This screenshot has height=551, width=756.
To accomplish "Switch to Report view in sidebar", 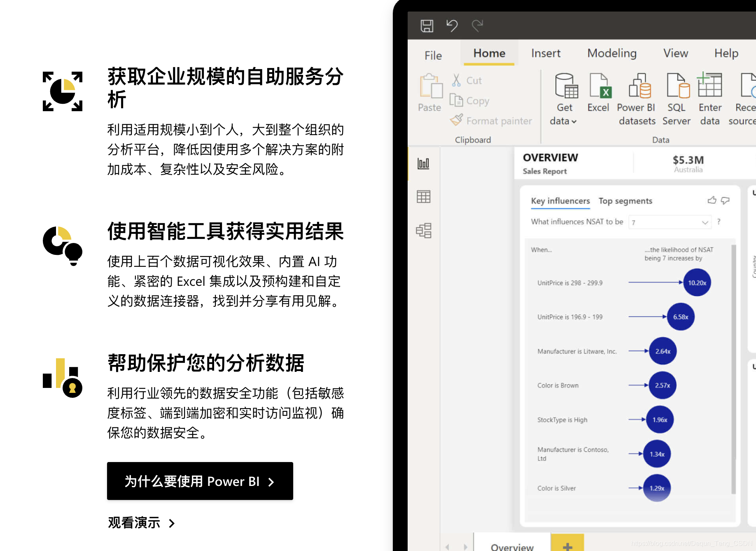I will coord(423,163).
